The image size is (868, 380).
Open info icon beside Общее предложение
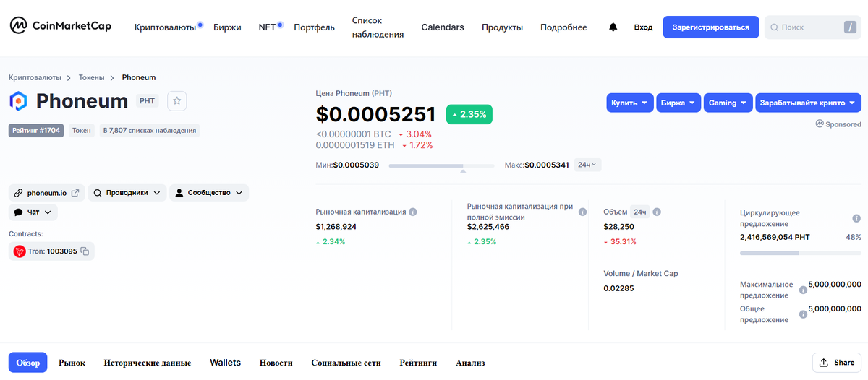tap(803, 314)
